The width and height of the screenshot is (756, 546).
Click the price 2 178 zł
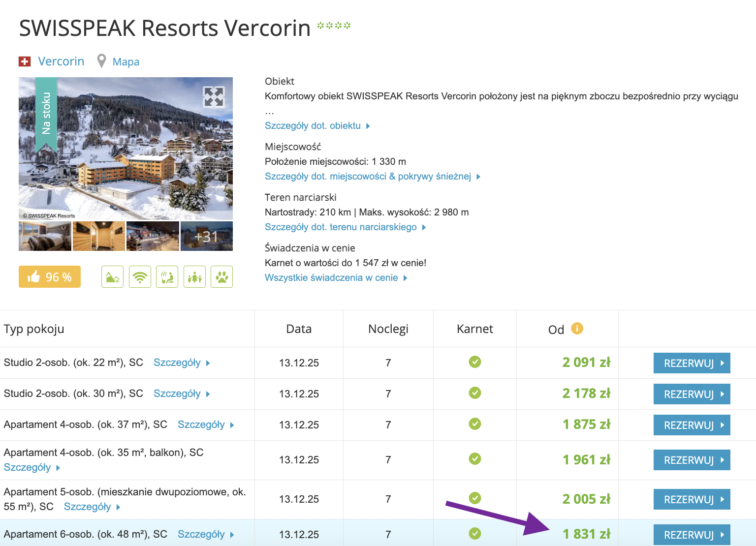(586, 394)
